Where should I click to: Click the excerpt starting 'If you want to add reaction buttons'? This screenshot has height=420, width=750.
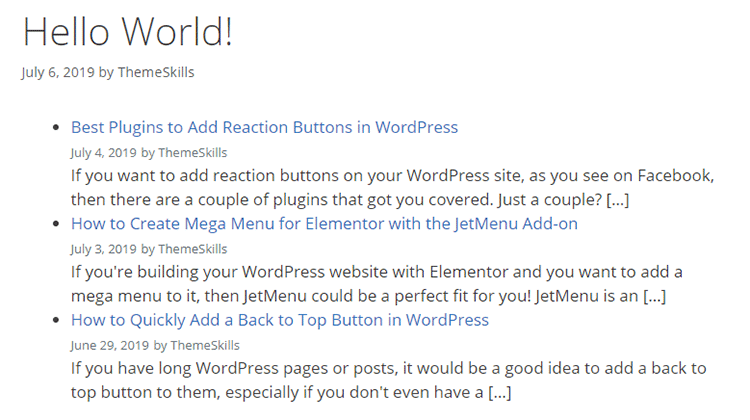392,188
